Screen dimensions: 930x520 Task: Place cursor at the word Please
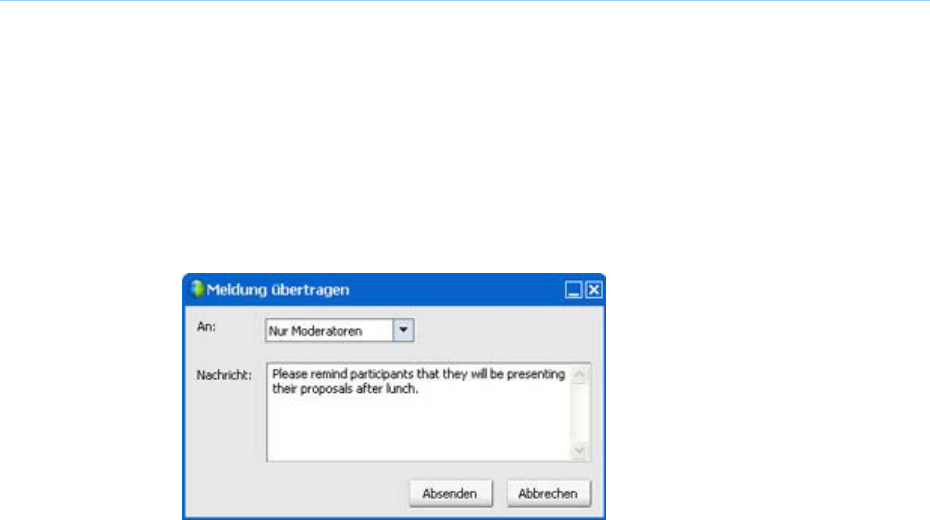click(x=289, y=374)
